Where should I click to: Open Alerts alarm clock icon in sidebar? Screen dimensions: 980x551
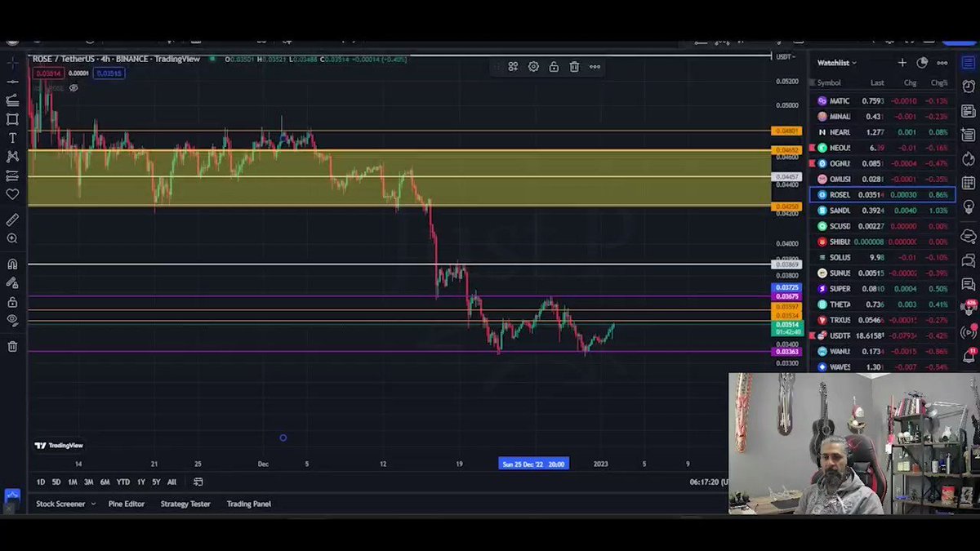(969, 87)
